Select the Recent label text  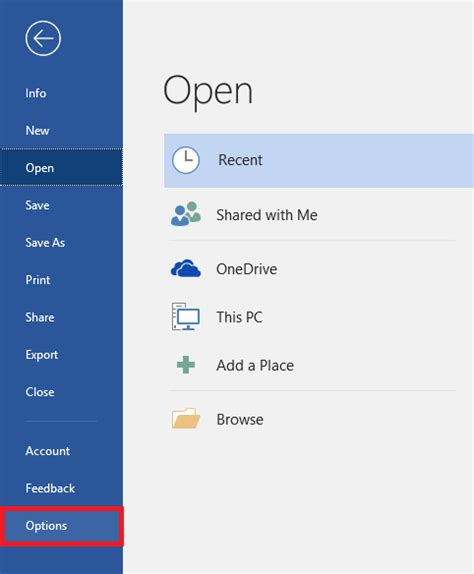click(x=240, y=160)
